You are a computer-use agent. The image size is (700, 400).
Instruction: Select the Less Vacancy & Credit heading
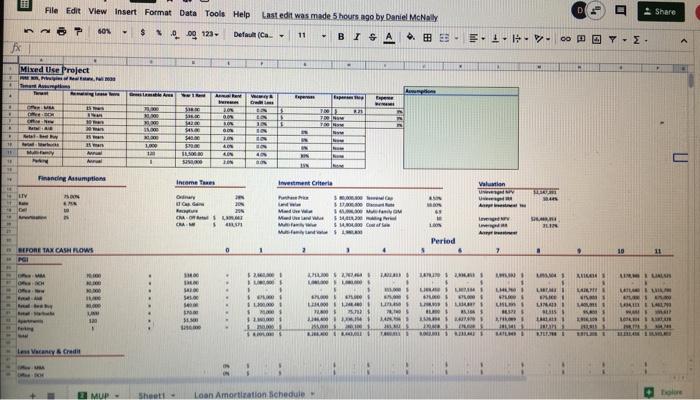(49, 352)
